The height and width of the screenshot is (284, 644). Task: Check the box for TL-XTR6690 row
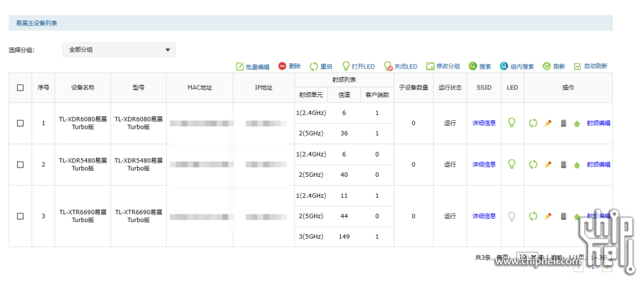pyautogui.click(x=20, y=216)
